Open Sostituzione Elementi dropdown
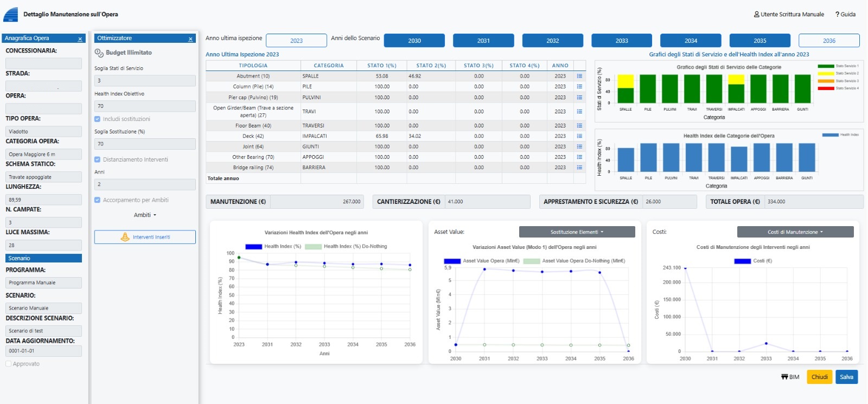Image resolution: width=868 pixels, height=404 pixels. (577, 232)
